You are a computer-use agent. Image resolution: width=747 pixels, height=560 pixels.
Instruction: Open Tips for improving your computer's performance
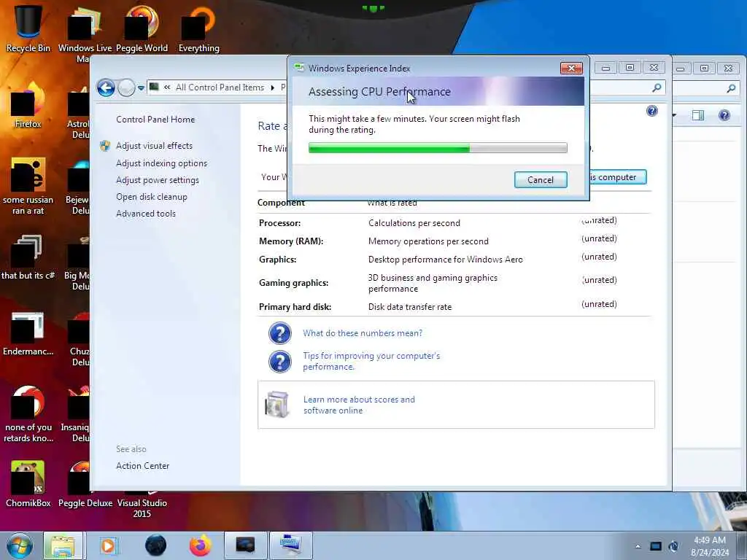tap(371, 361)
